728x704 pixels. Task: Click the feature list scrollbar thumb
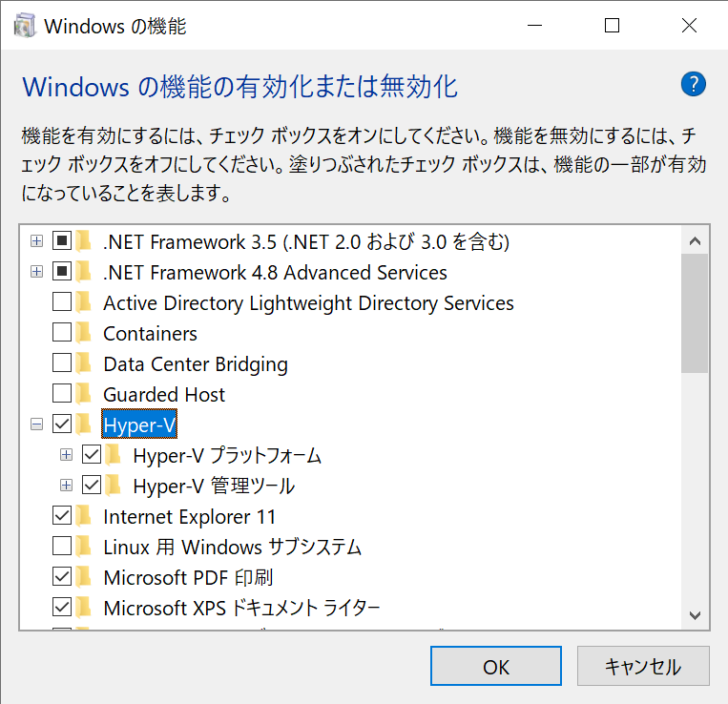(x=695, y=313)
